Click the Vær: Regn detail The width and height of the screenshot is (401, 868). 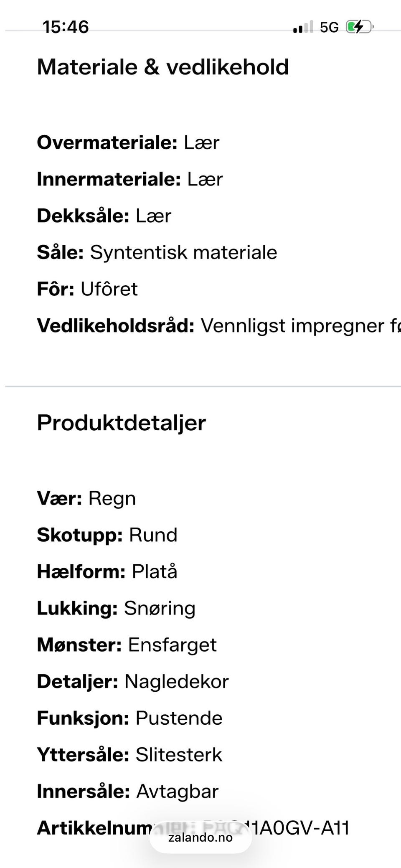(x=86, y=498)
